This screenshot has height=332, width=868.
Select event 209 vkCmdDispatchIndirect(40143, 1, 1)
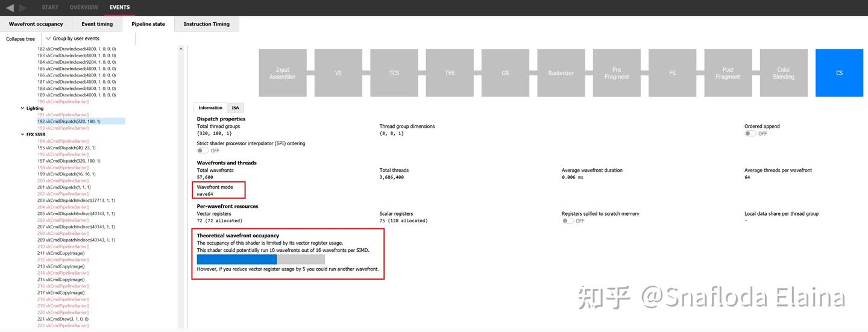pyautogui.click(x=76, y=240)
